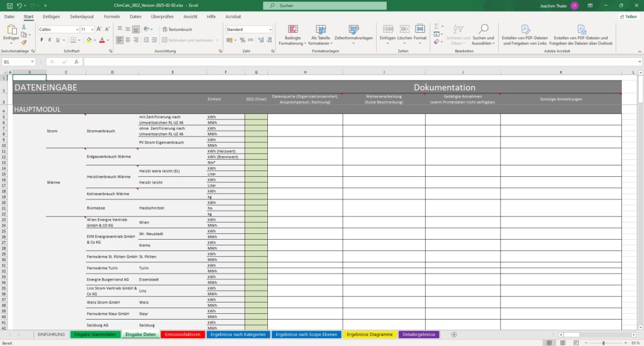
Task: Click the formula bar input field
Action: [x=362, y=62]
